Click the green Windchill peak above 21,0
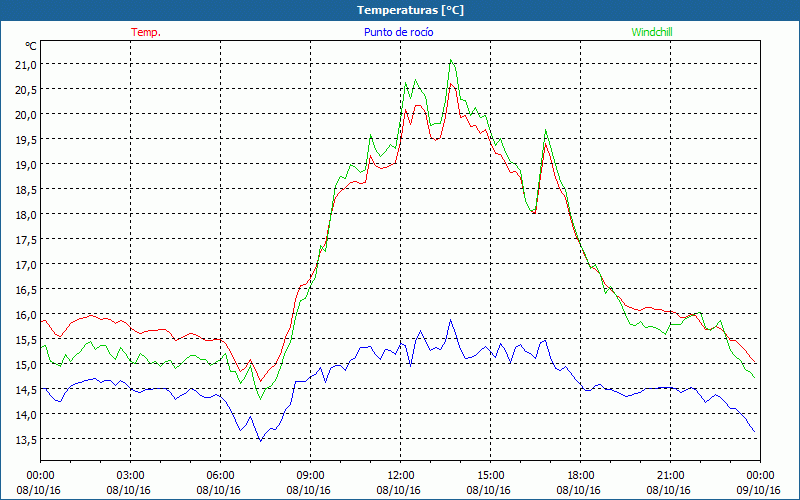This screenshot has width=800, height=500. tap(451, 60)
